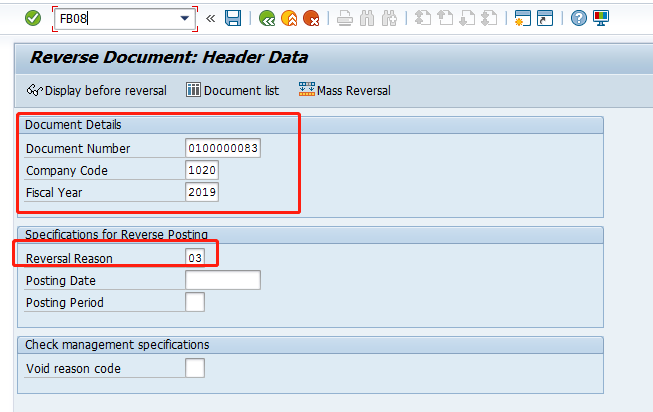Click the Last Page icon

[489, 18]
